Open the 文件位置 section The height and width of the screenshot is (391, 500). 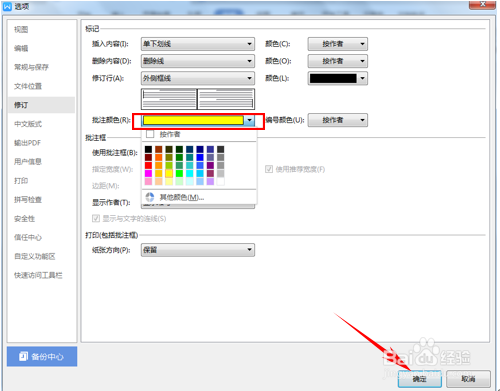tap(41, 86)
